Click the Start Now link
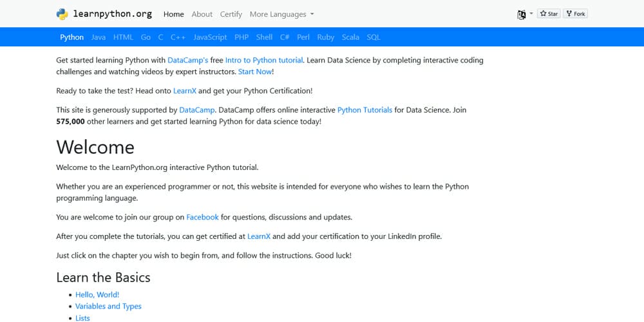 click(x=255, y=71)
